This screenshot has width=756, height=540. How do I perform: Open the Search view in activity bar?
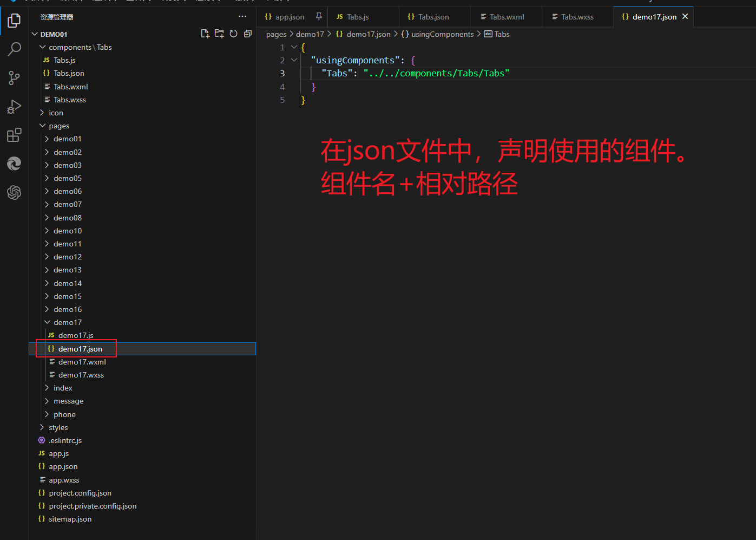click(14, 49)
